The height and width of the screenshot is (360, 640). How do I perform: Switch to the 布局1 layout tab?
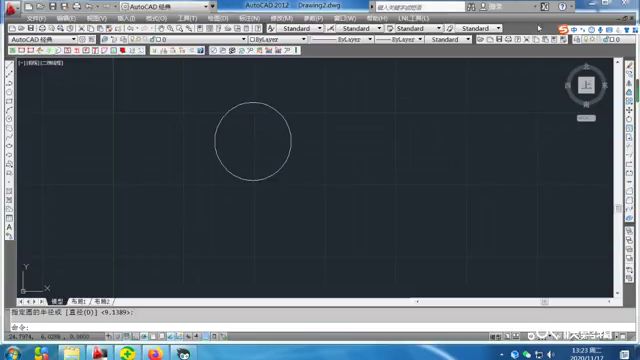tap(78, 301)
